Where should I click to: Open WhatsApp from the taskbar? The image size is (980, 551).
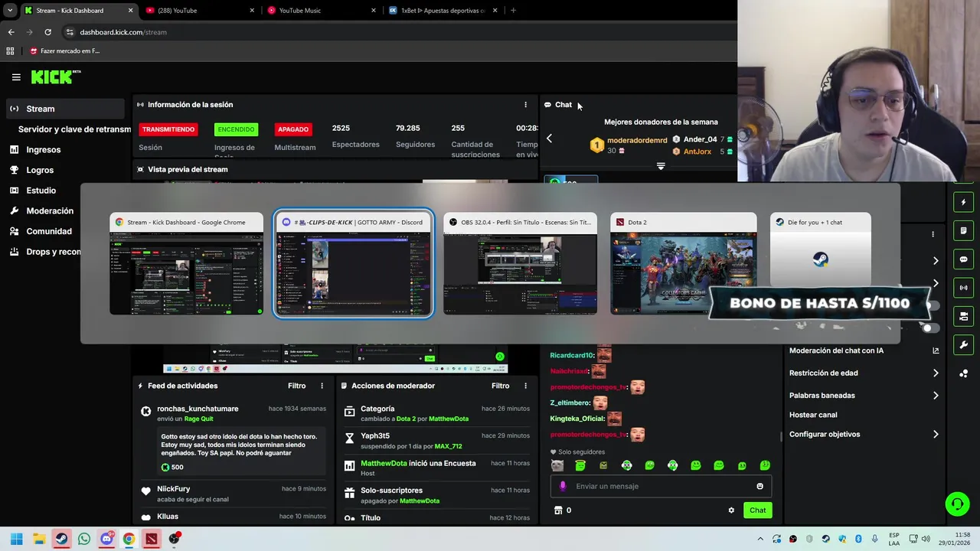tap(84, 539)
